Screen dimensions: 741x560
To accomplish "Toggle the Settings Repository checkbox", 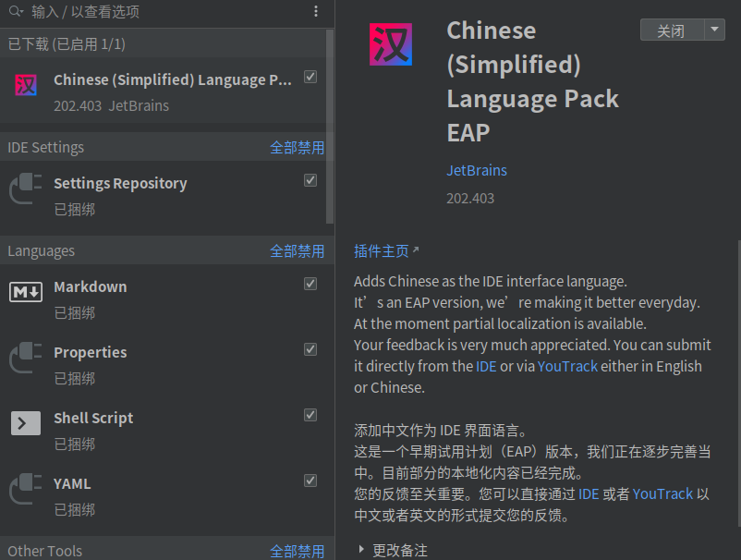I will tap(310, 180).
